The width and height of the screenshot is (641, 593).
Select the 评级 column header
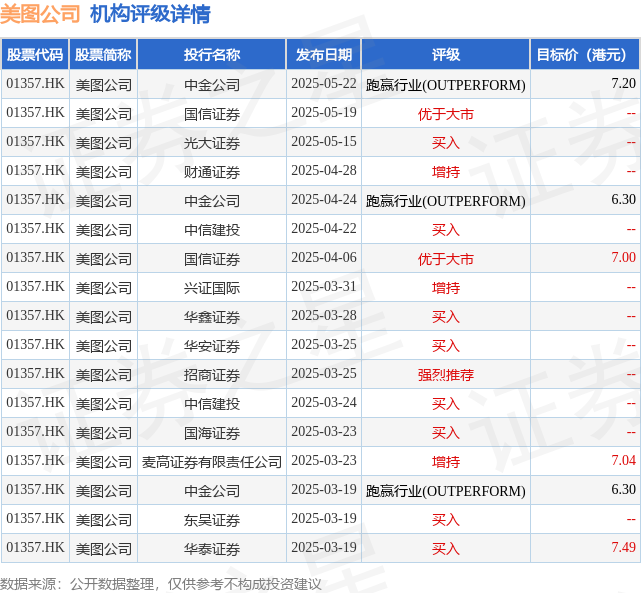click(x=446, y=54)
